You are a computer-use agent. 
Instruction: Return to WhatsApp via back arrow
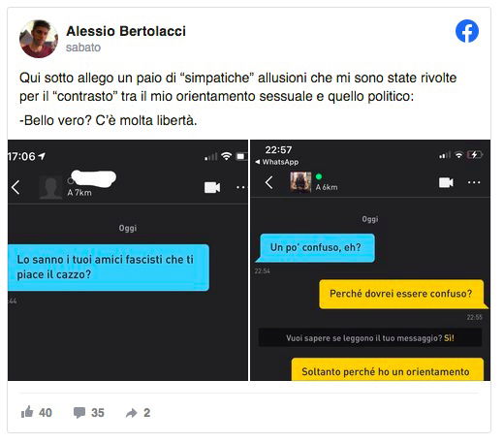pos(277,162)
